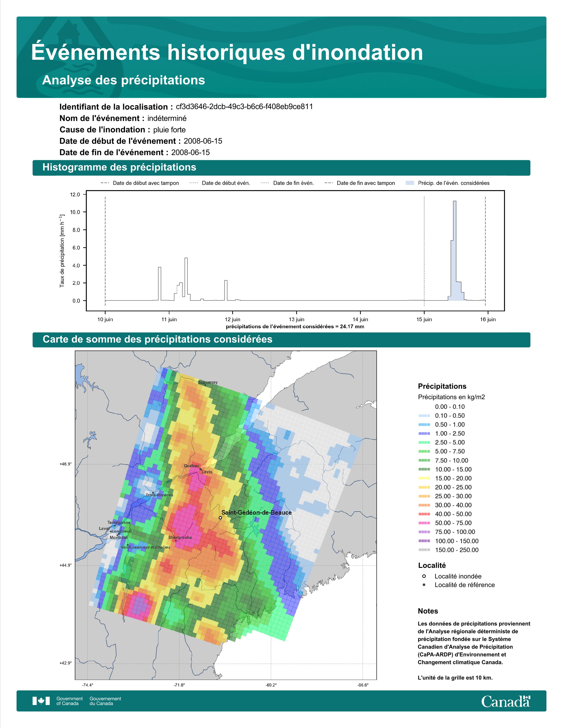The image size is (563, 728).
Task: Click the Localité inondée legend circle symbol
Action: point(424,576)
